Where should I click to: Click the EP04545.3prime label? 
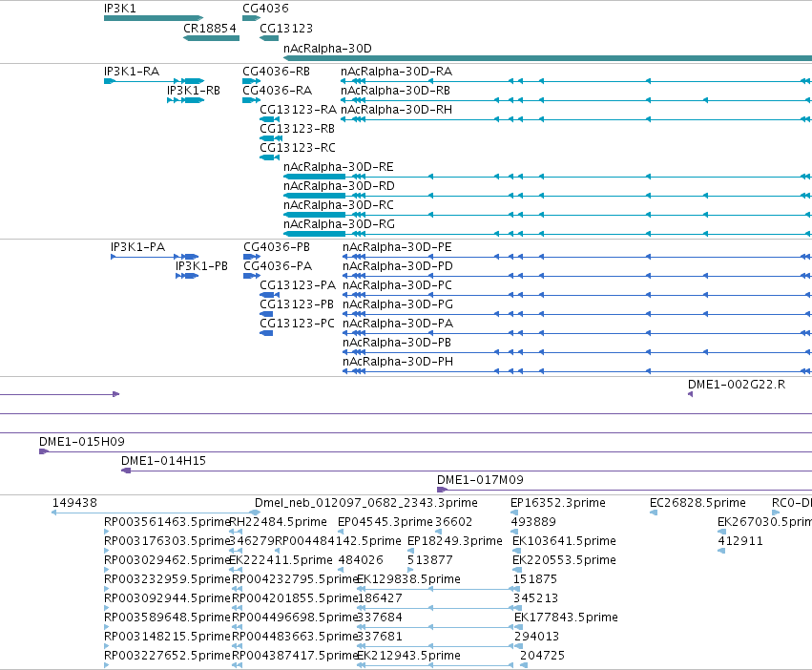(x=385, y=522)
